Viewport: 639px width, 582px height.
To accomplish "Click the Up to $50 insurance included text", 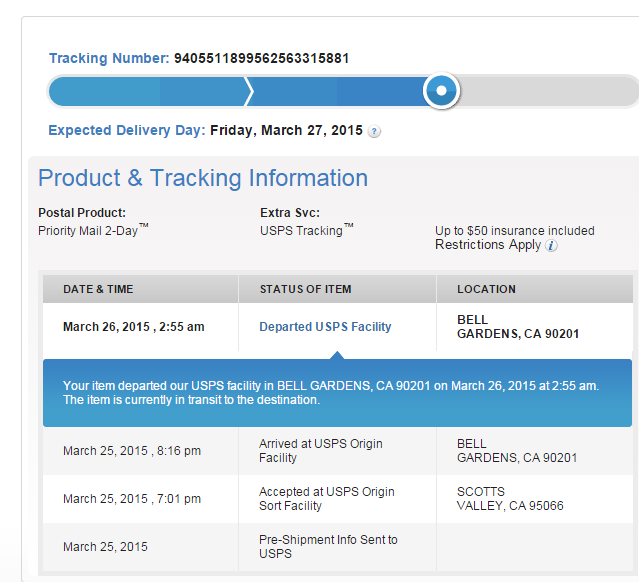I will (x=515, y=231).
